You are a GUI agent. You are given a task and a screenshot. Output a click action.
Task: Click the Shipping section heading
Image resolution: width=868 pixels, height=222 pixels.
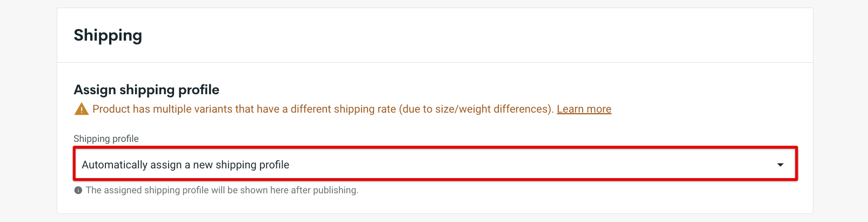[x=108, y=35]
